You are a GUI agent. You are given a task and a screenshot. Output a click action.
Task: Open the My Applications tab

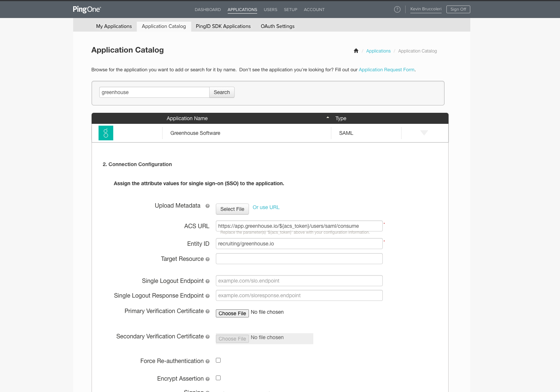pos(114,26)
